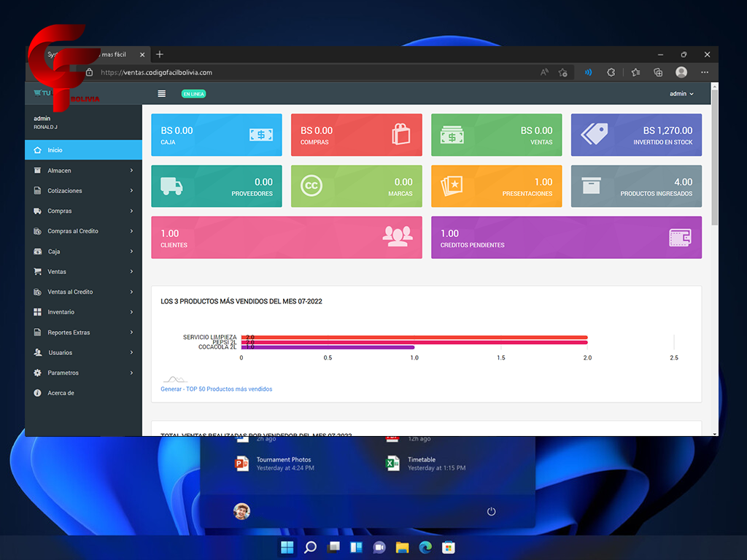Click the EN LINEA badge in the header
Image resolution: width=747 pixels, height=560 pixels.
pos(193,94)
